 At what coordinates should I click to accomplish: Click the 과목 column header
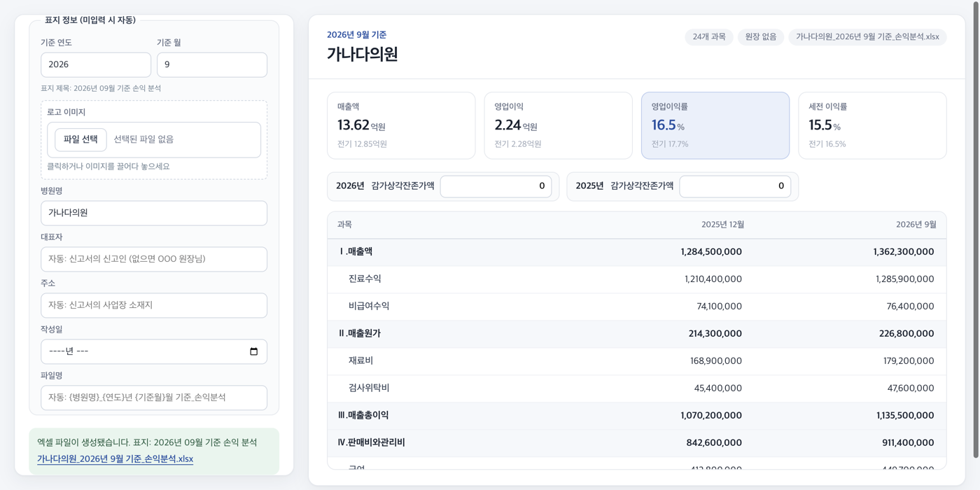point(344,225)
